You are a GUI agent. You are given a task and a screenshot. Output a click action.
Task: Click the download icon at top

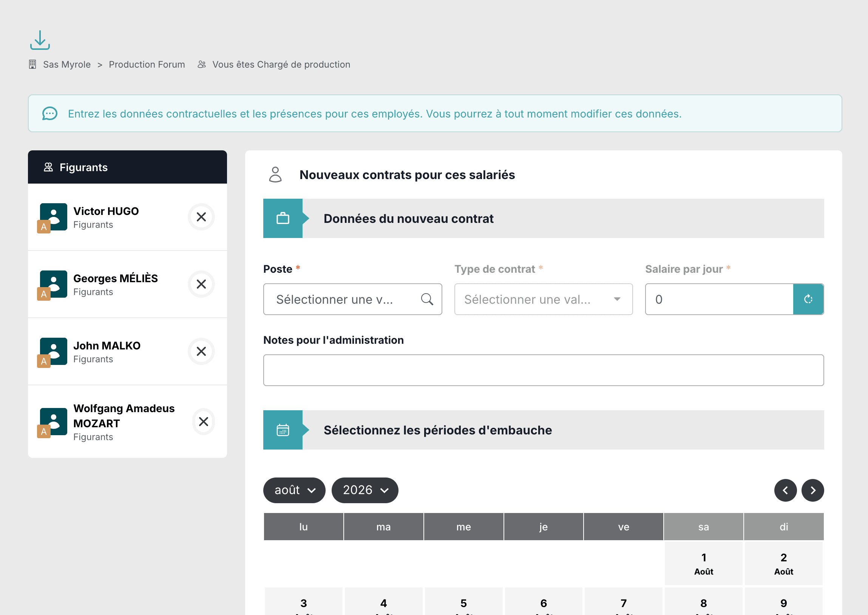click(x=40, y=40)
